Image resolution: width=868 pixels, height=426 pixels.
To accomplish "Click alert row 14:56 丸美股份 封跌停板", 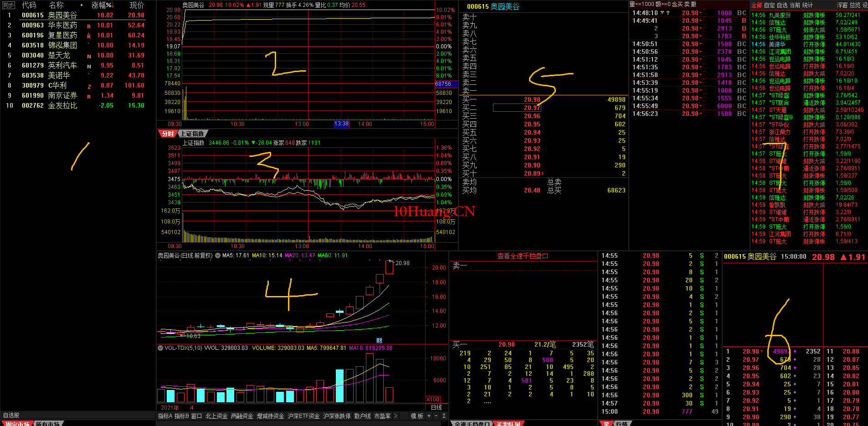I will (x=808, y=15).
